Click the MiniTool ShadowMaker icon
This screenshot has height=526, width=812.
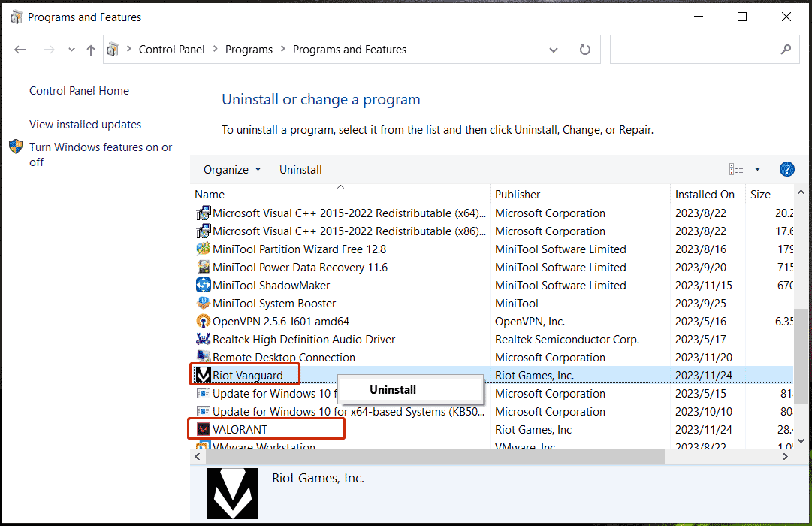203,285
